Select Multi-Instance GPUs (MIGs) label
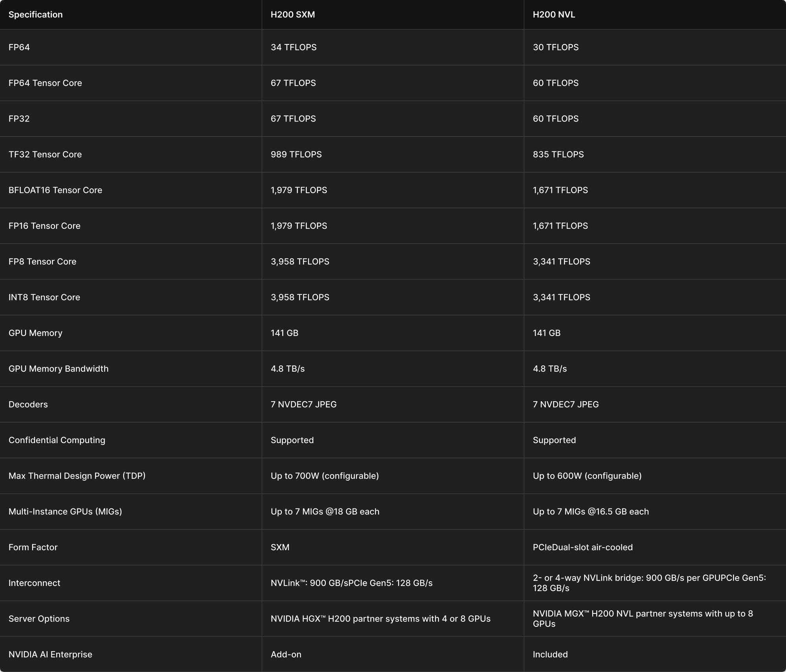The image size is (786, 672). coord(65,512)
